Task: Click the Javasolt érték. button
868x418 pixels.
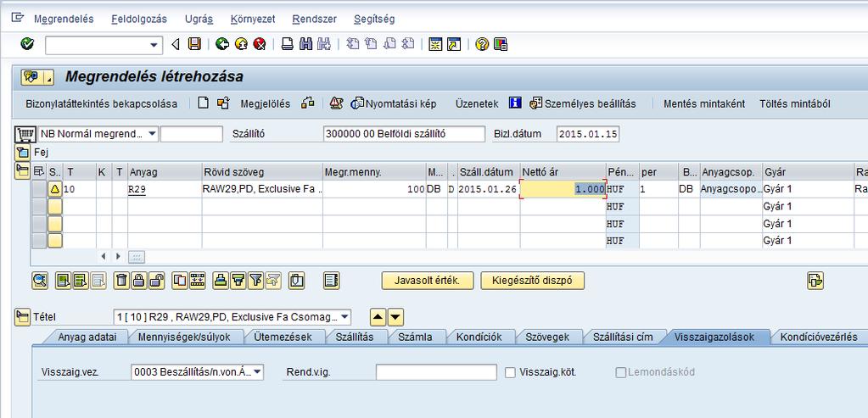Action: 428,281
